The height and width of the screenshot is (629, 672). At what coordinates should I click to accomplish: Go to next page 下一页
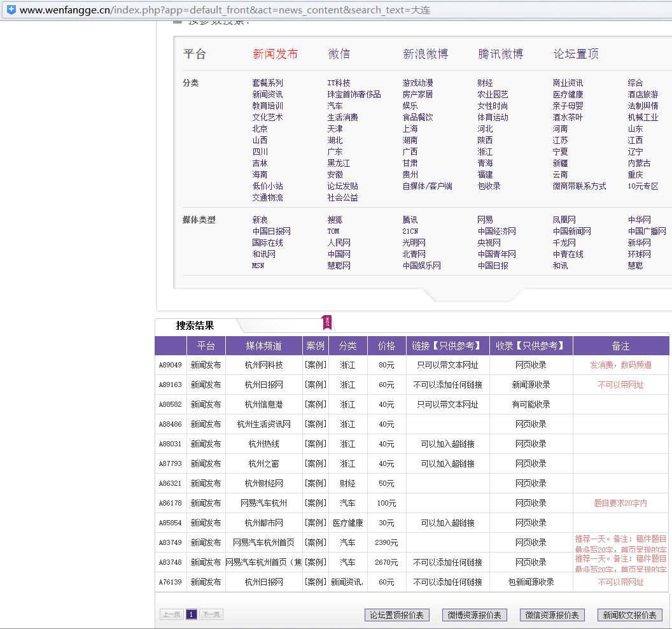coord(211,614)
